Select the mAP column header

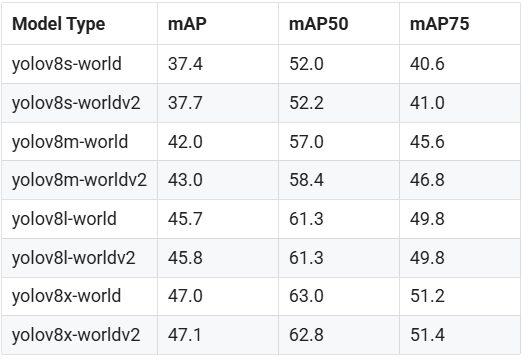click(x=187, y=24)
